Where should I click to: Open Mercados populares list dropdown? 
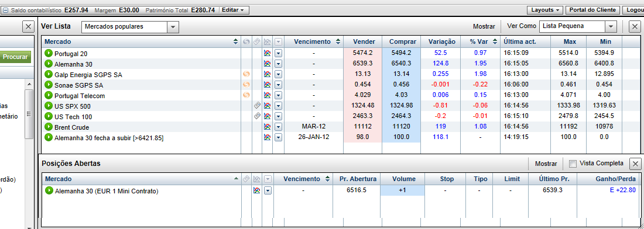pos(173,27)
